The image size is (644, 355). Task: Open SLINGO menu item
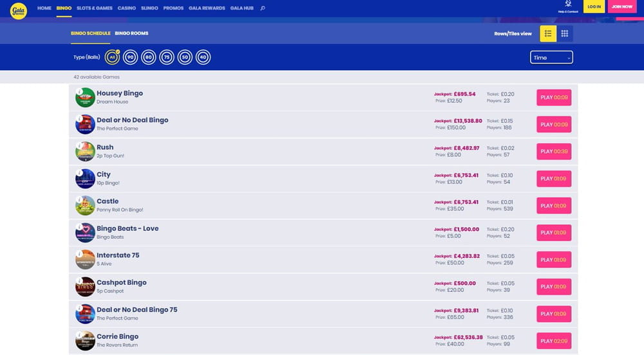149,8
